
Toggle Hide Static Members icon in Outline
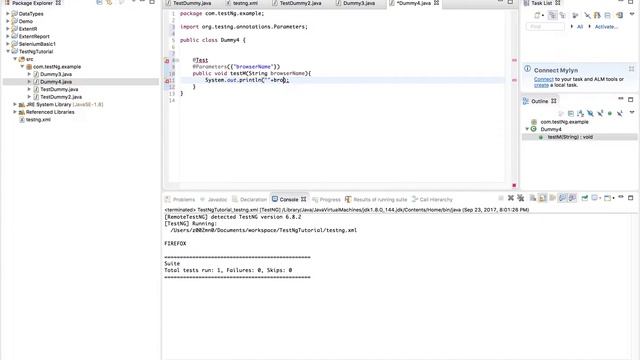pos(600,113)
